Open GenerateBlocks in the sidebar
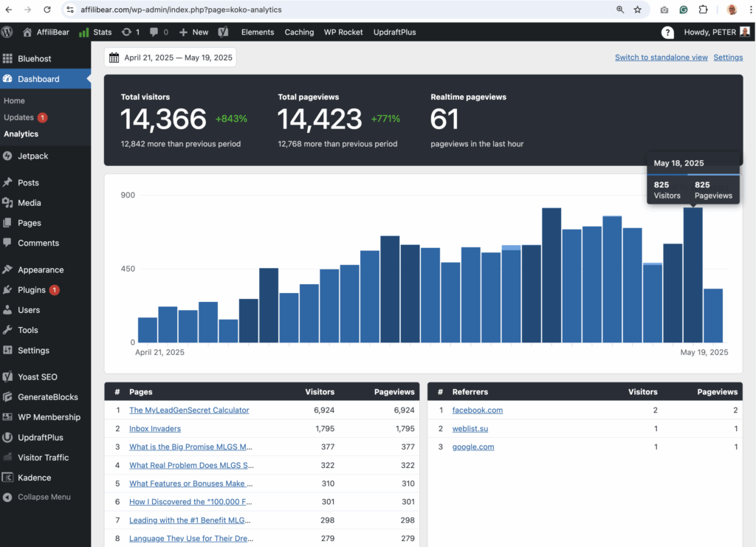Viewport: 756px width, 547px height. (45, 397)
